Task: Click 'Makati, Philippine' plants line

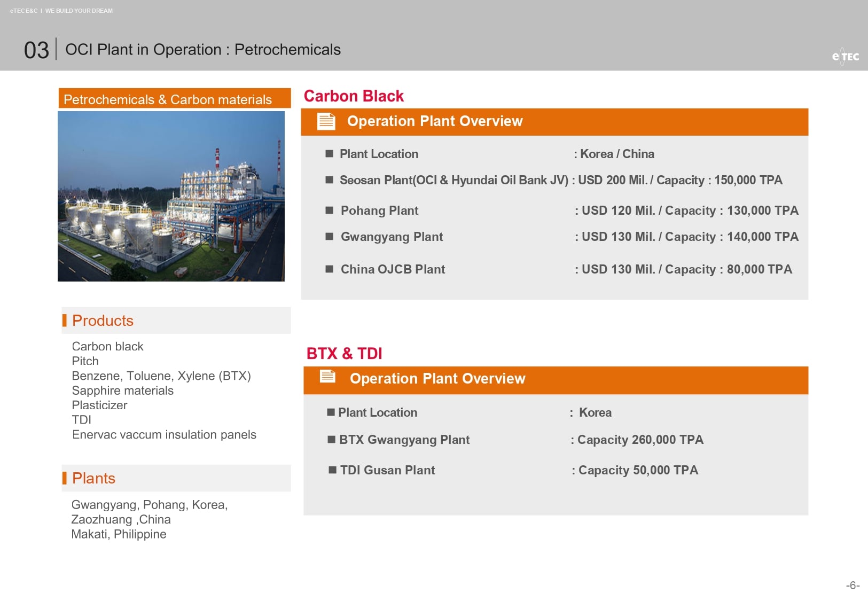Action: [x=119, y=534]
